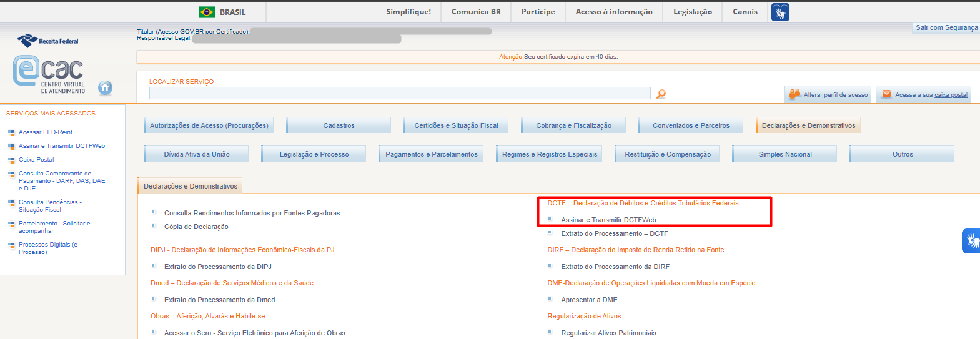Click the Brazil flag icon
980x339 pixels.
tap(207, 12)
